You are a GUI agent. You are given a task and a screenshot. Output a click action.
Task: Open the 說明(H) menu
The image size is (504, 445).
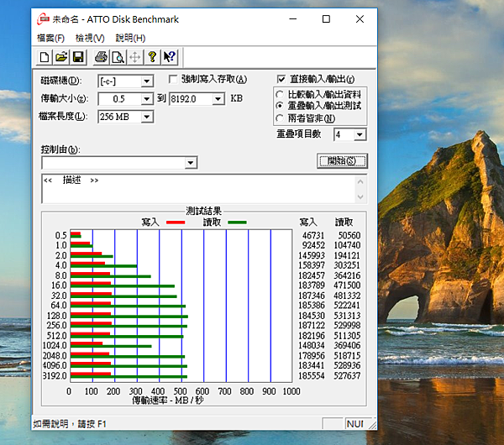[x=130, y=39]
